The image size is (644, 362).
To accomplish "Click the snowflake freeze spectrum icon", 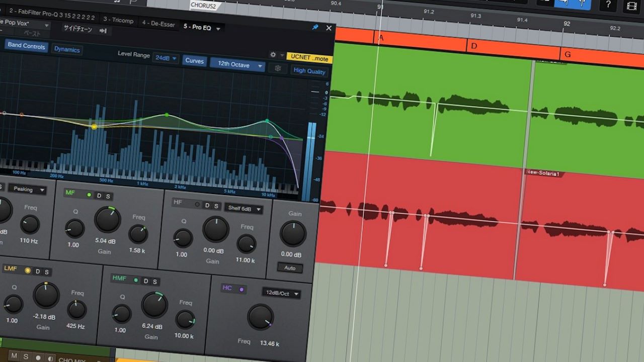I will 278,68.
